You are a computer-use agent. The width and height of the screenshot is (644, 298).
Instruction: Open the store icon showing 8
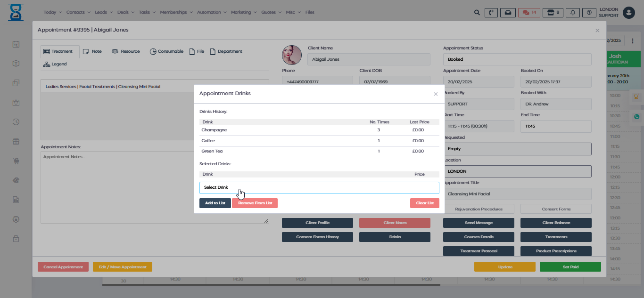[553, 13]
